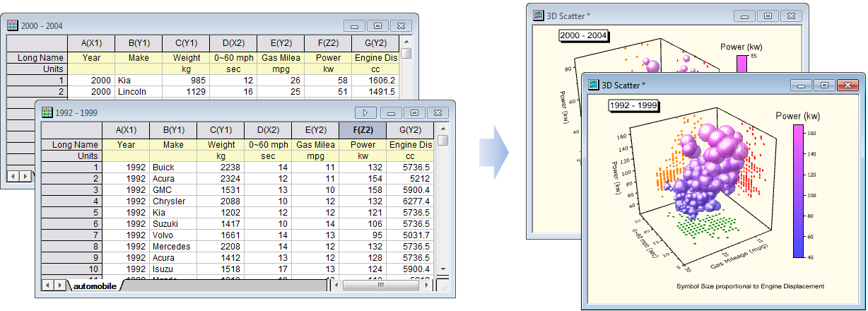Click the Symbol Size proportional to Engine Displacement caption
Image resolution: width=868 pixels, height=311 pixels.
click(x=750, y=286)
